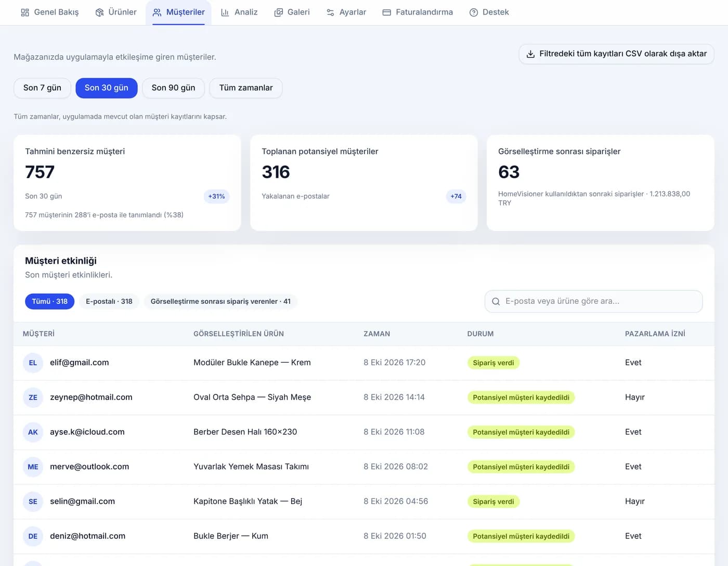Go to the Faturalandırma tab
This screenshot has height=566, width=728.
[x=418, y=12]
